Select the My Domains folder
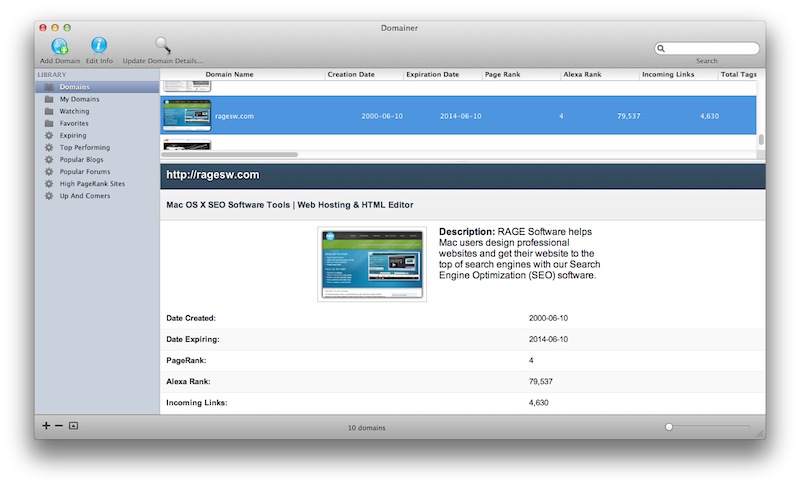The height and width of the screenshot is (487, 800). tap(79, 99)
